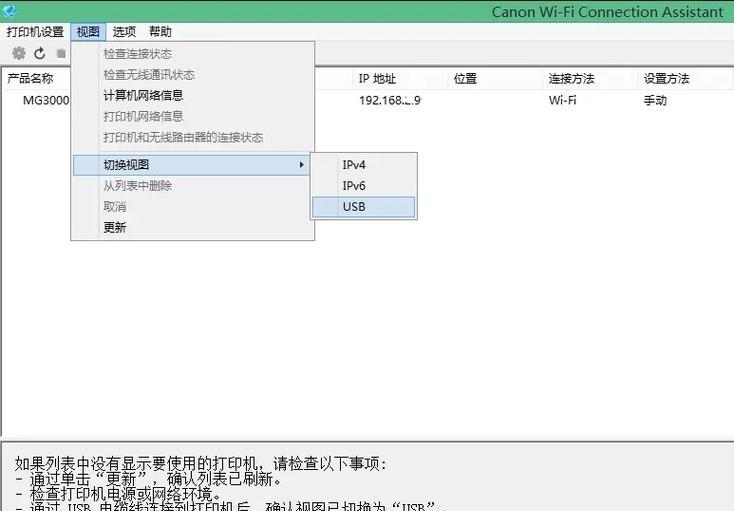Image resolution: width=734 pixels, height=511 pixels.
Task: Click 取消 in the 视图 menu
Action: pos(193,207)
